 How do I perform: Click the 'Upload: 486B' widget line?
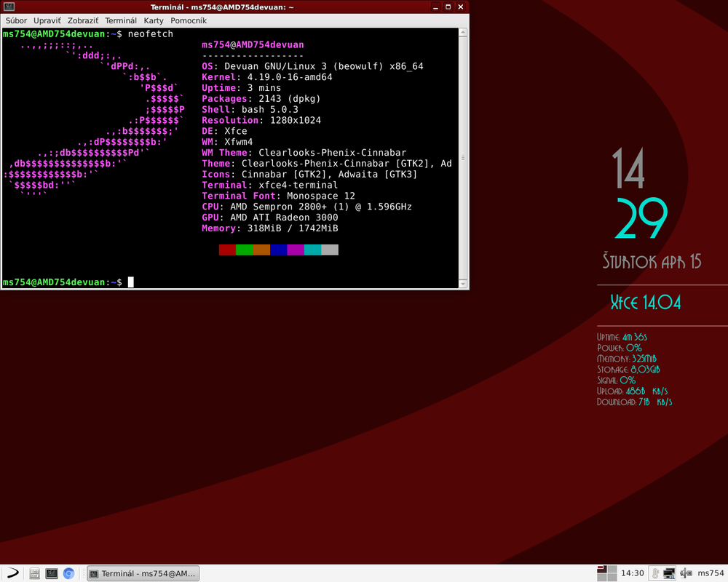click(633, 391)
